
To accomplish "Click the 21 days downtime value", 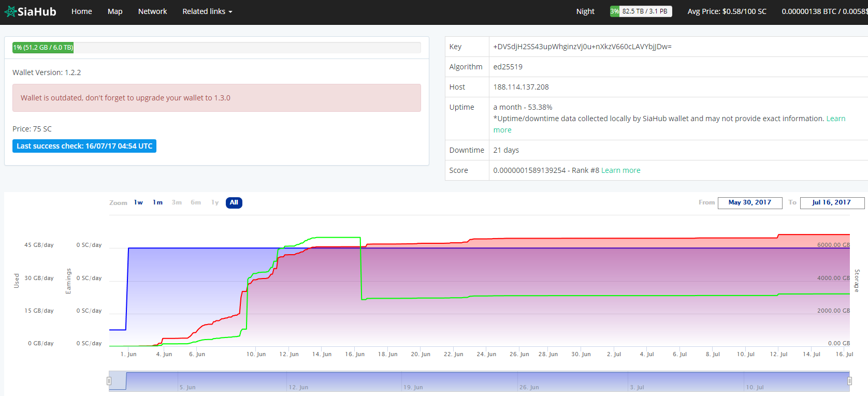I will 506,150.
